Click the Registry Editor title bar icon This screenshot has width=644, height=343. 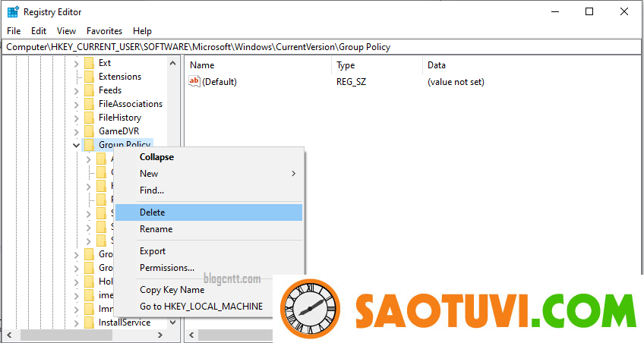coord(13,12)
